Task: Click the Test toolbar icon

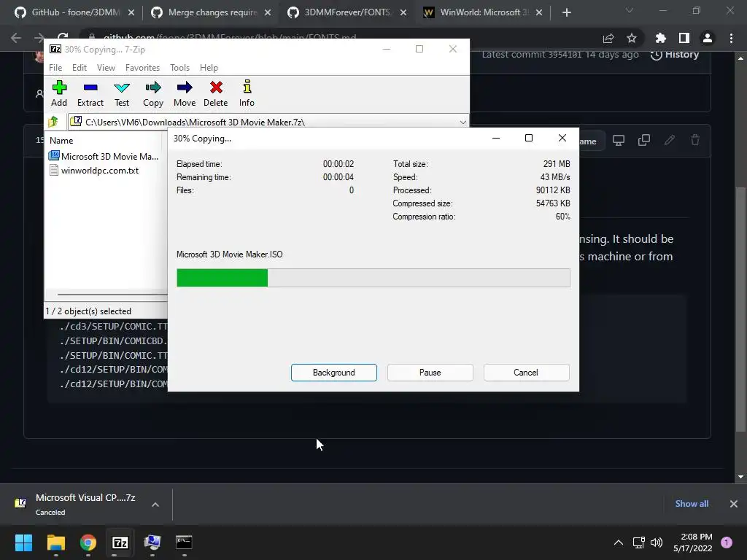Action: point(122,93)
